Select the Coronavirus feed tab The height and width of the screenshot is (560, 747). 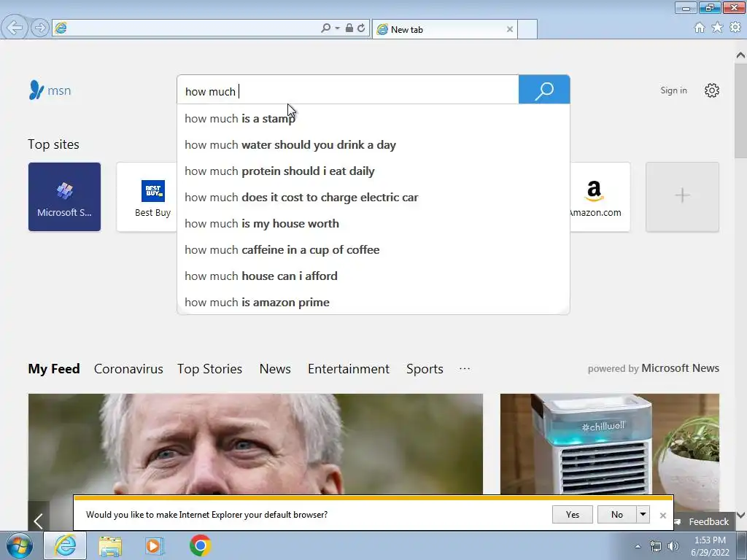(x=128, y=368)
